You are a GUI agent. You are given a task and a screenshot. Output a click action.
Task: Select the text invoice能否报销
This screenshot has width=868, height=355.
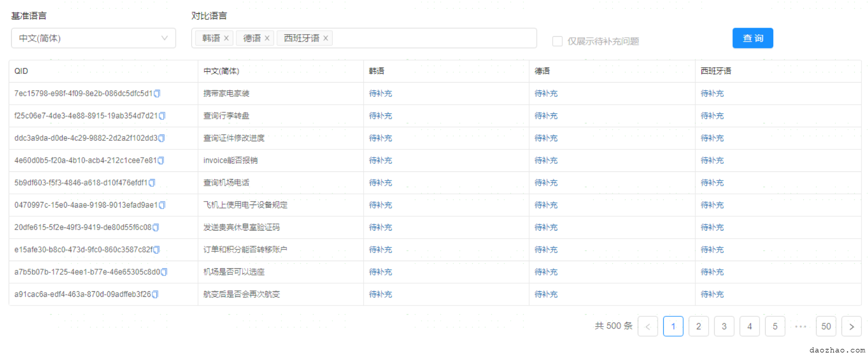[x=230, y=161]
